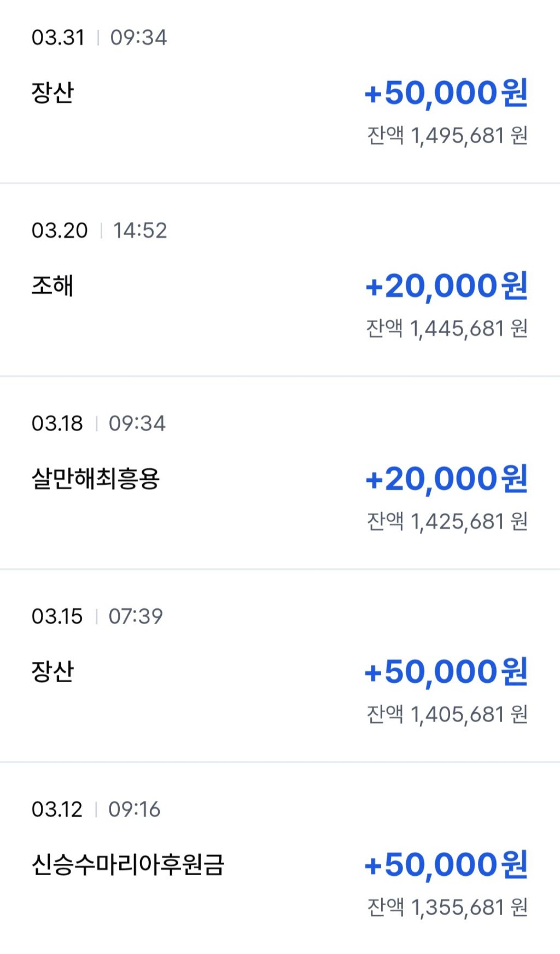The height and width of the screenshot is (954, 560).
Task: Tap the +20,000원 amount in the 조해 row
Action: click(446, 286)
